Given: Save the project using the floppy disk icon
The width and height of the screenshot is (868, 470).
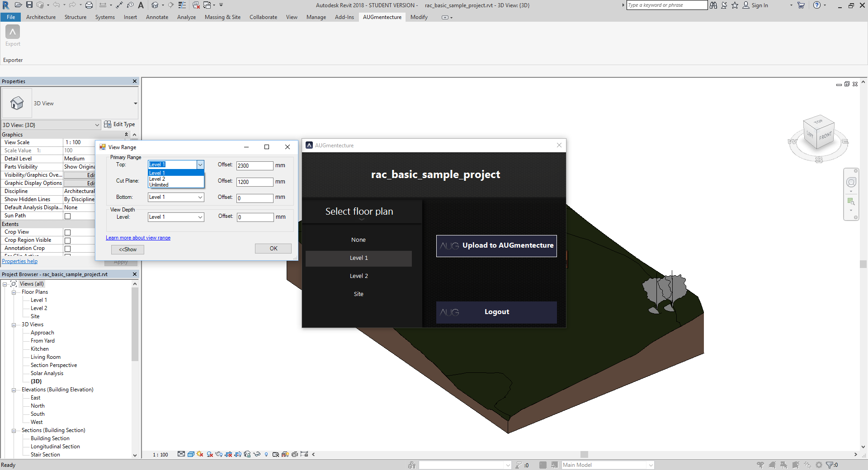Looking at the screenshot, I should tap(29, 5).
